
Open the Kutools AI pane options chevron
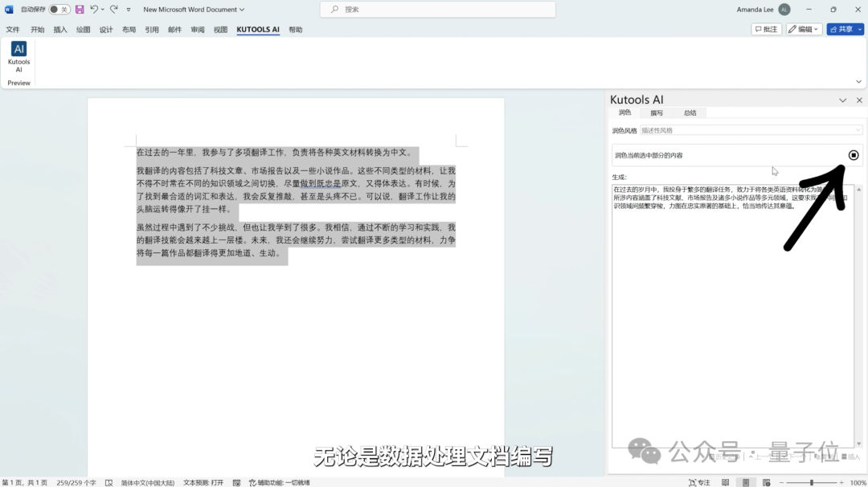coord(842,100)
